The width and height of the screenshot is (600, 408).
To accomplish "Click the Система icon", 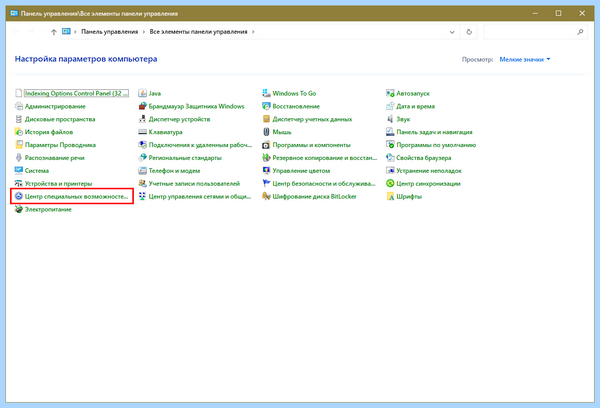I will click(x=19, y=171).
